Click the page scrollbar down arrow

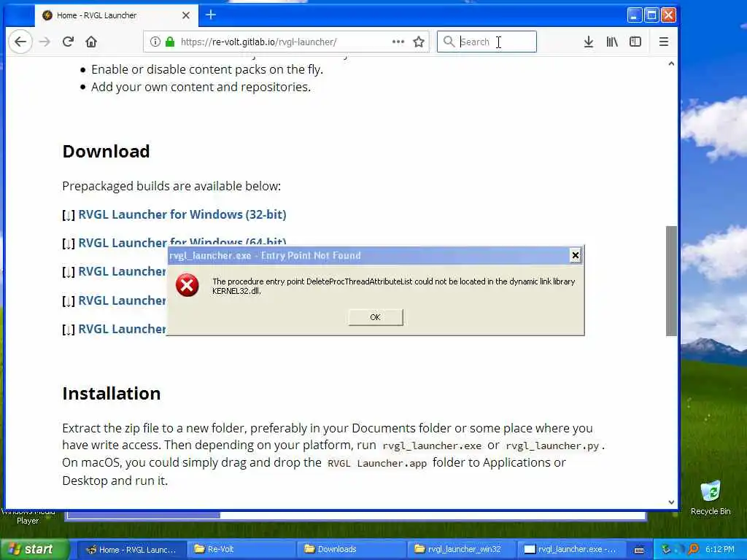point(671,502)
